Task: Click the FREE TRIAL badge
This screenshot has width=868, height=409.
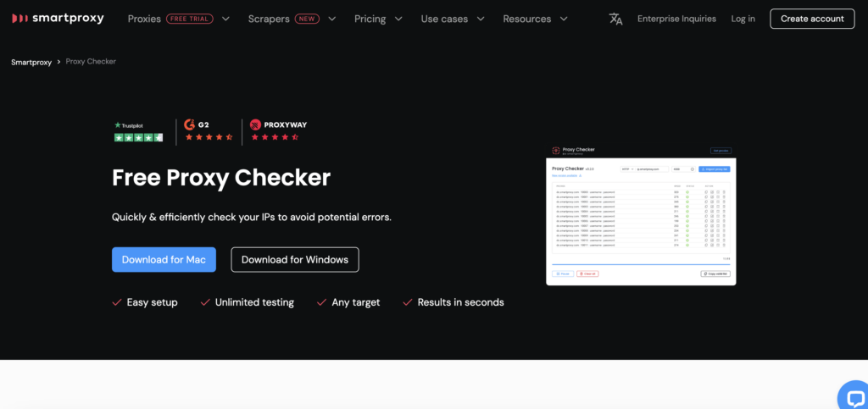Action: [189, 19]
